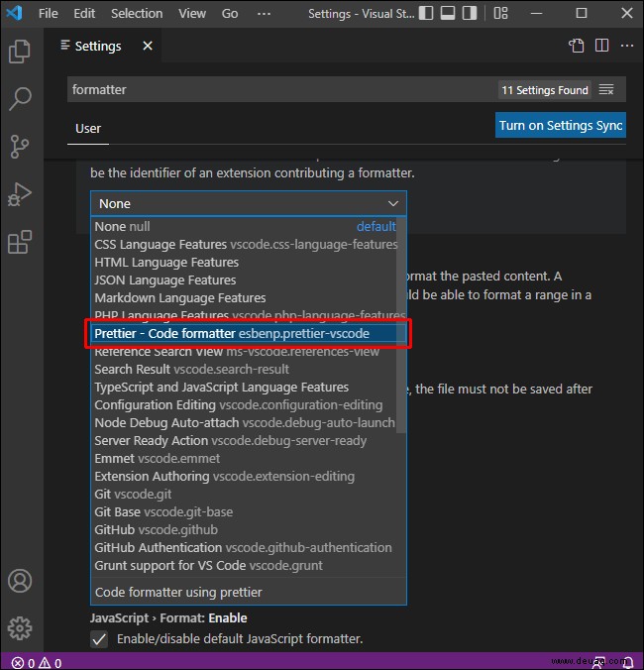
Task: Open the View menu
Action: click(192, 14)
